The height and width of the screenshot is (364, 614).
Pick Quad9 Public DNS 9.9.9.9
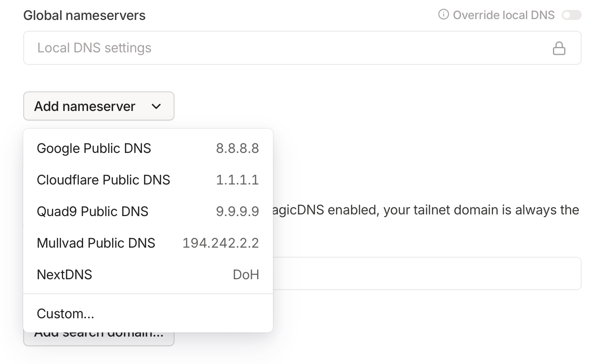pos(148,212)
